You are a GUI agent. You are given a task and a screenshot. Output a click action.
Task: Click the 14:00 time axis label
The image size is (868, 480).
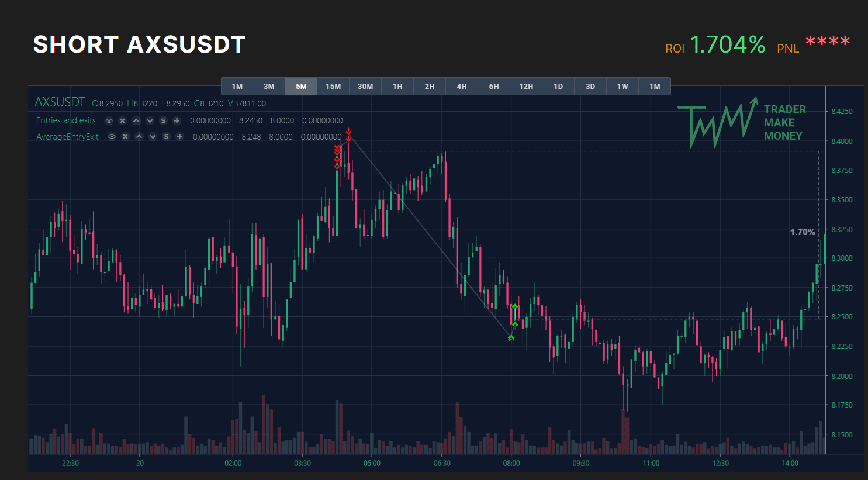click(x=790, y=463)
